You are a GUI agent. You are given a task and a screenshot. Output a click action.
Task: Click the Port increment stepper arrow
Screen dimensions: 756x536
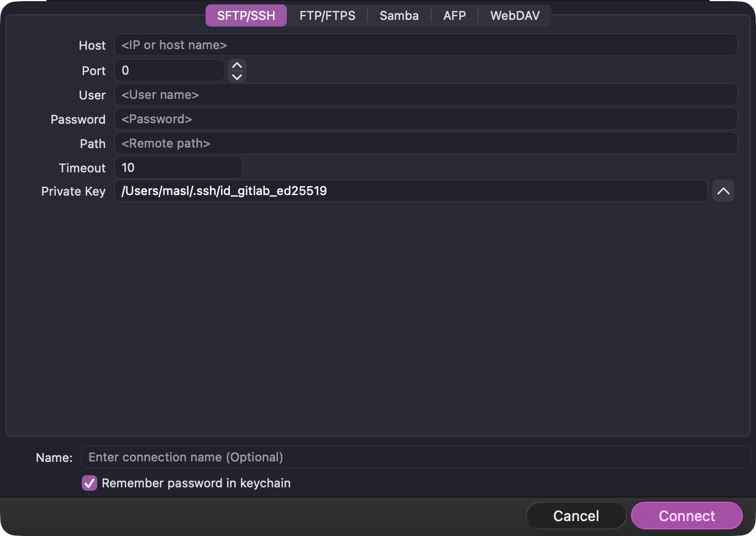(x=237, y=66)
